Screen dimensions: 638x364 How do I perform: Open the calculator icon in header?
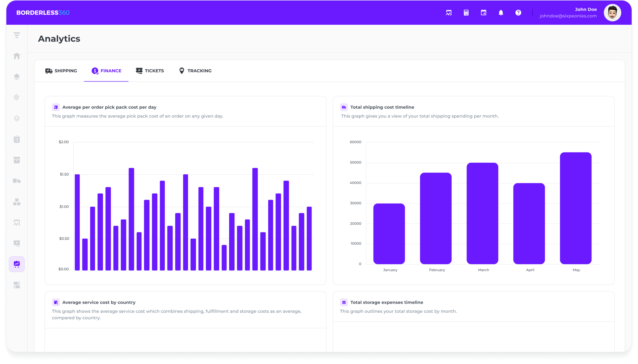(x=466, y=13)
